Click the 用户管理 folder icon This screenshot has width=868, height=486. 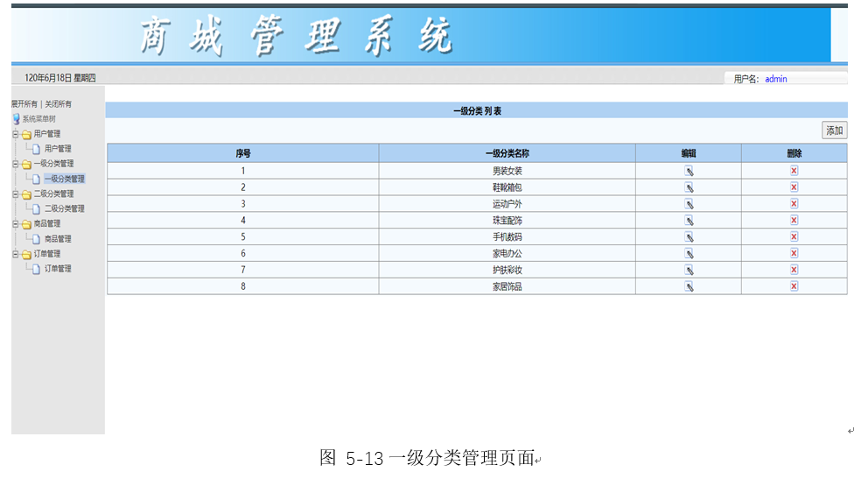click(x=26, y=134)
